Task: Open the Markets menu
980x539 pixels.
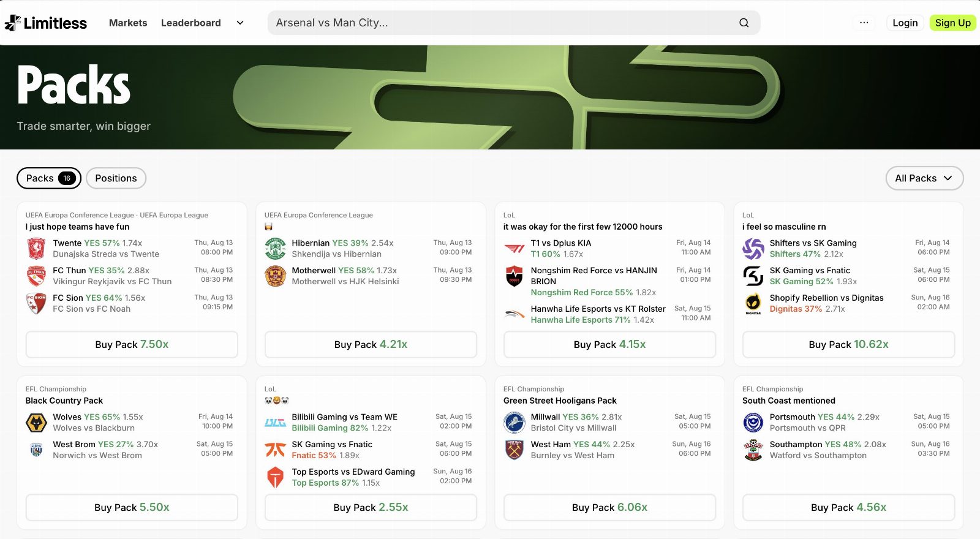Action: [128, 23]
